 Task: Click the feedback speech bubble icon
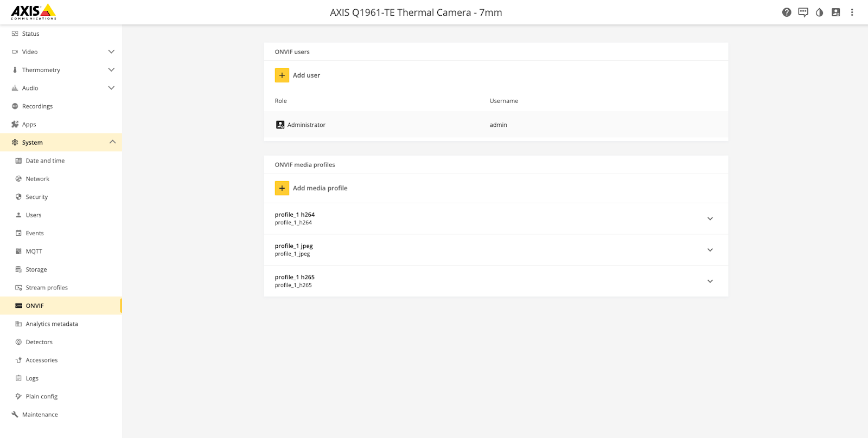pos(803,12)
